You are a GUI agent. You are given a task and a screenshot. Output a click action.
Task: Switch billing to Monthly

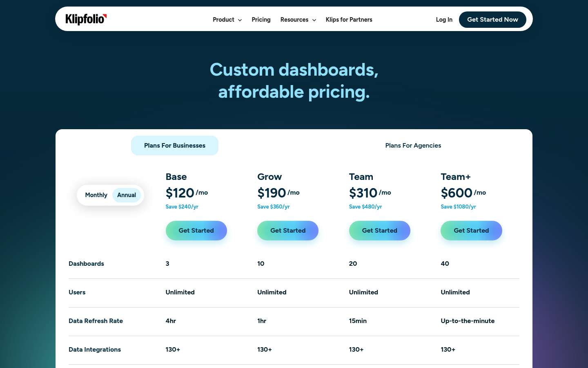pos(96,195)
